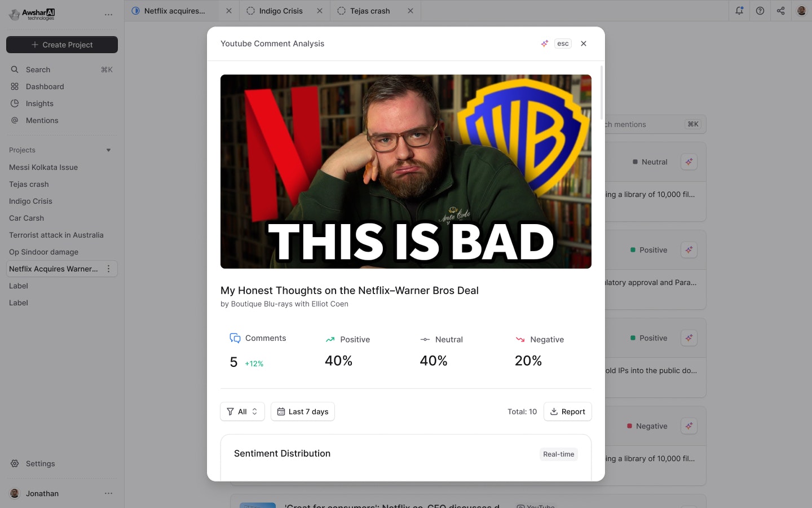Viewport: 812px width, 508px height.
Task: Click the AI sparkle icon in dialog header
Action: coord(545,43)
